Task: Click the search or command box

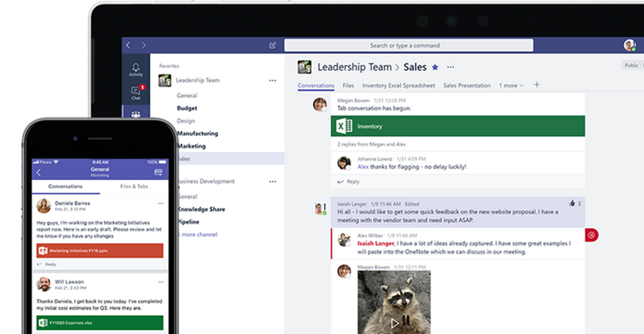Action: [x=408, y=45]
